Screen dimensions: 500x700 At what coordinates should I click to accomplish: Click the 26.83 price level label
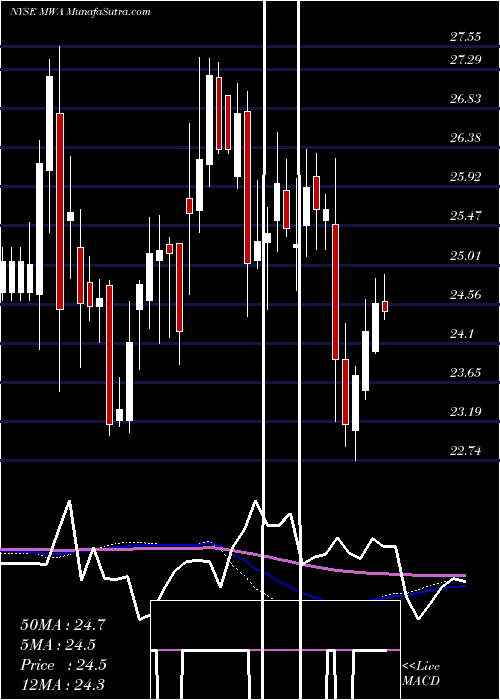tap(466, 98)
